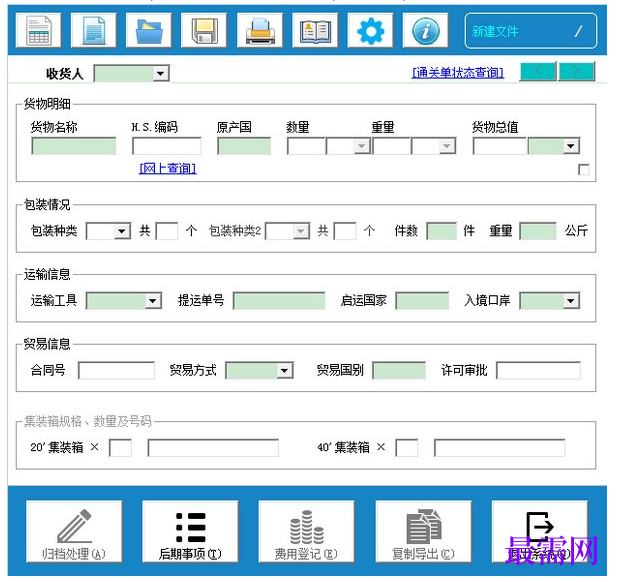Click the 件数 input field

[442, 231]
